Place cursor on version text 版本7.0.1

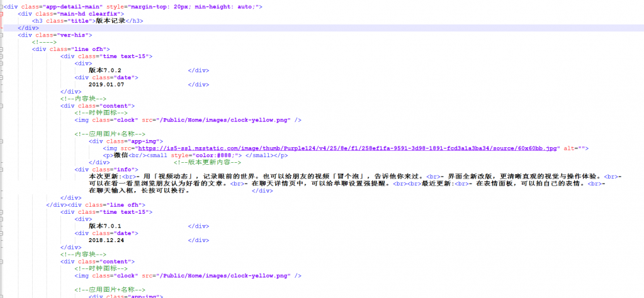[x=105, y=226]
